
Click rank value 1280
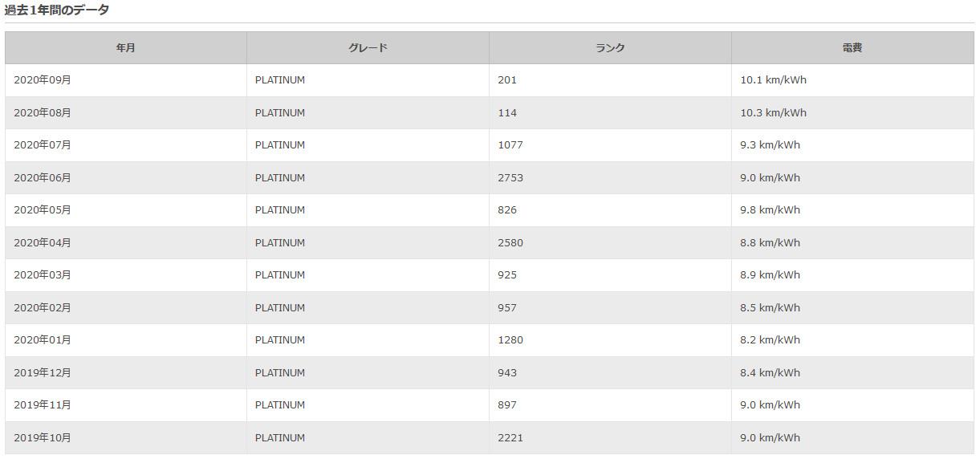pyautogui.click(x=510, y=340)
